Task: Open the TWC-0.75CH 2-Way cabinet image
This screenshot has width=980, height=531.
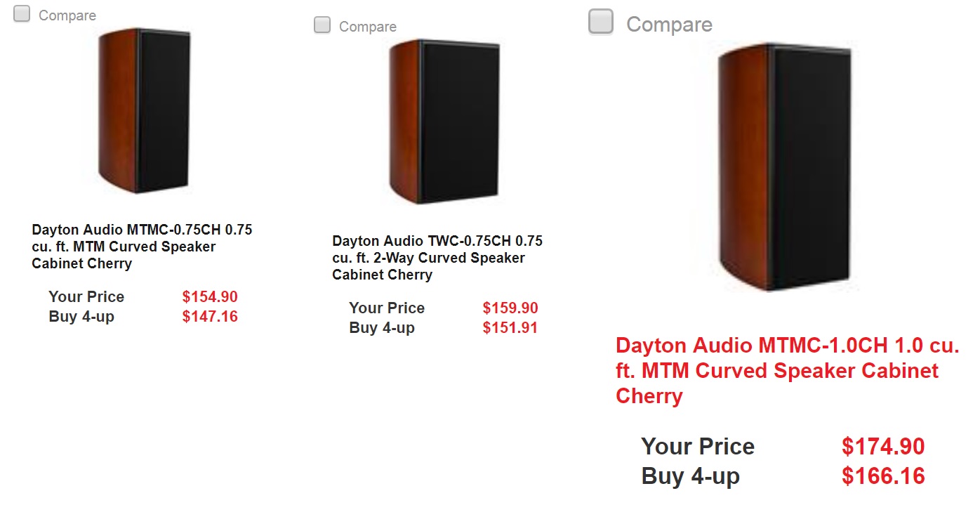Action: (x=445, y=122)
